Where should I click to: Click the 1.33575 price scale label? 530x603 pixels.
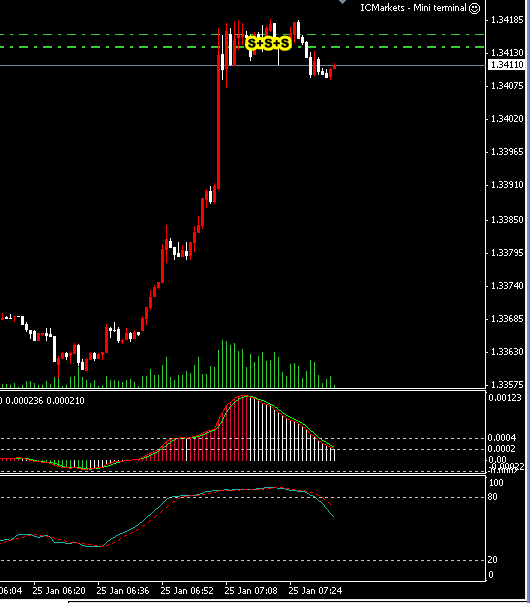507,385
